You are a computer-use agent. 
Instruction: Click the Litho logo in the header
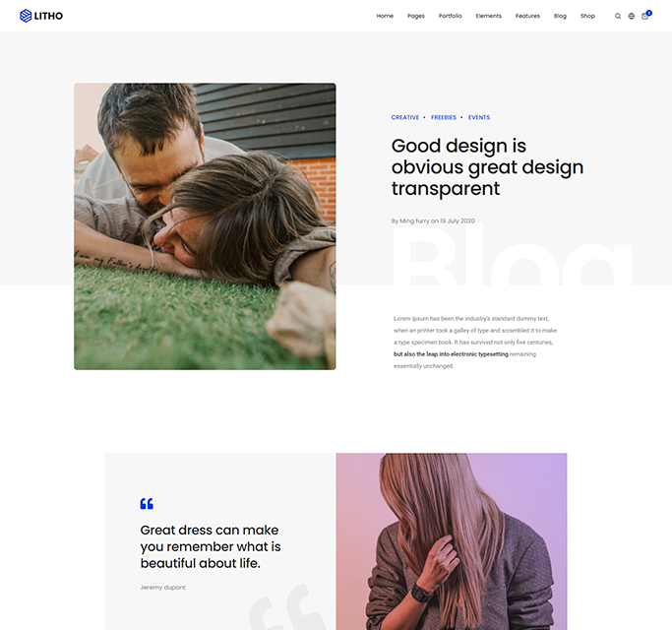tap(41, 16)
